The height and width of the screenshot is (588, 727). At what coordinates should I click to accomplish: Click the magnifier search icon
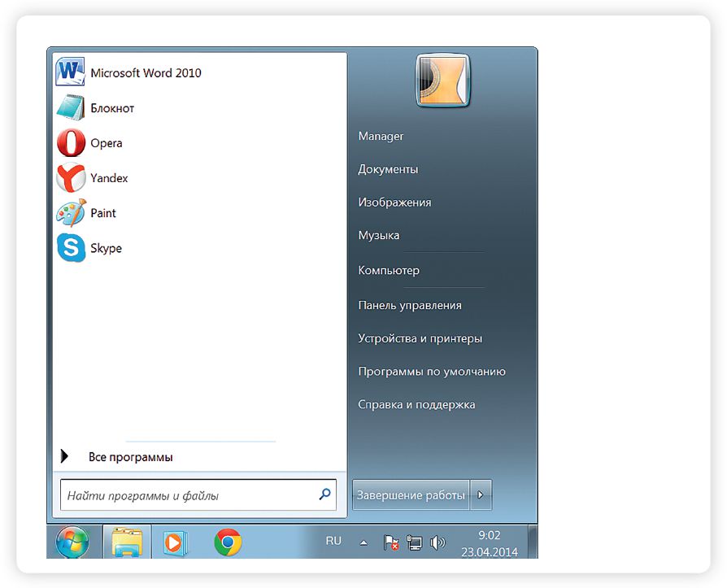tap(324, 494)
